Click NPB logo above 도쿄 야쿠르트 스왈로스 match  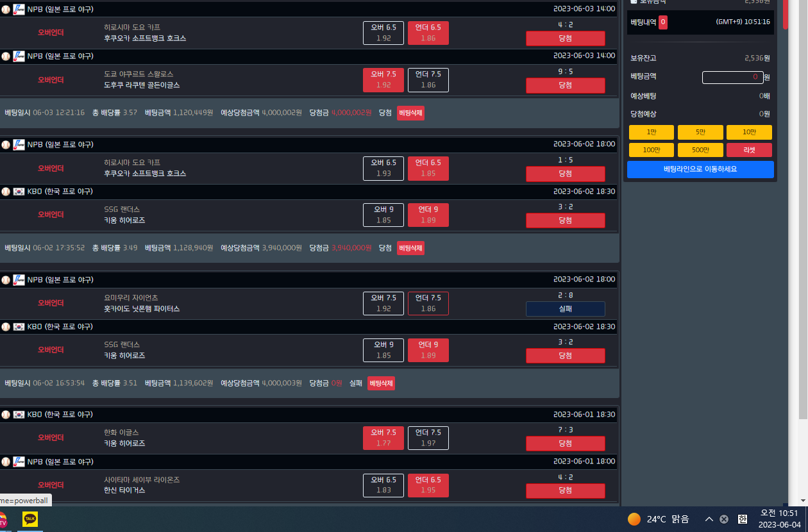click(19, 56)
